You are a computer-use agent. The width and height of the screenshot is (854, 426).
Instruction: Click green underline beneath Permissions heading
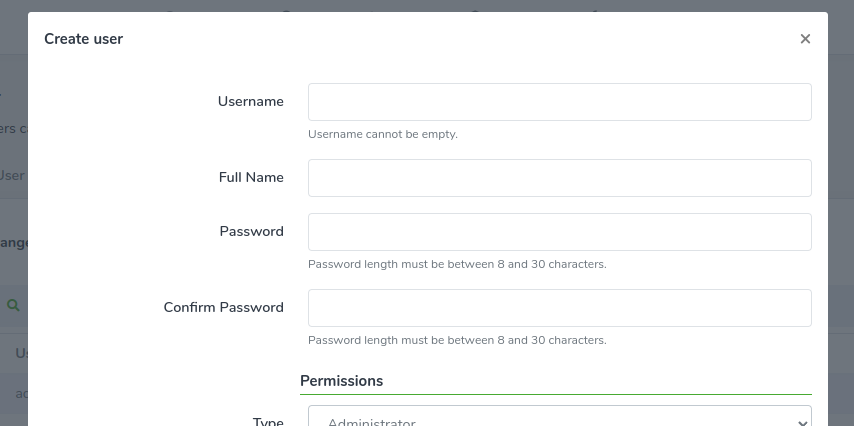(556, 394)
